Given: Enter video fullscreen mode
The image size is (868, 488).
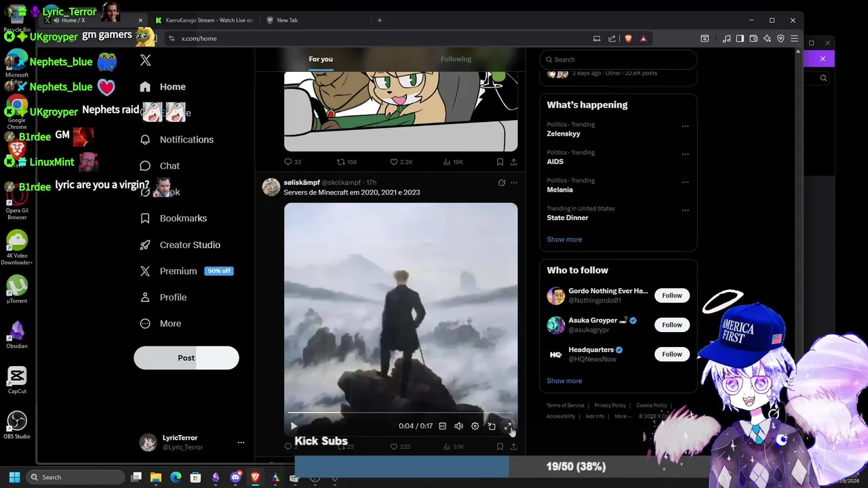Looking at the screenshot, I should tap(508, 426).
